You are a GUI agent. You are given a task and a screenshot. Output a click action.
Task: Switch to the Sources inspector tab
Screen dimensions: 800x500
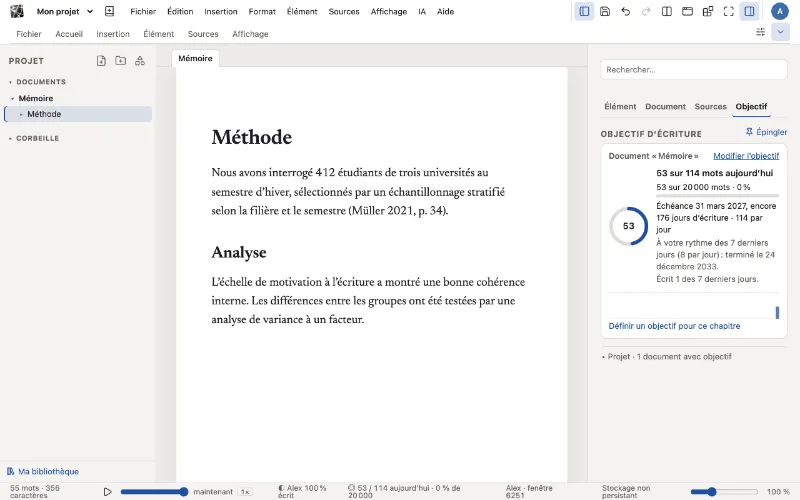[710, 106]
